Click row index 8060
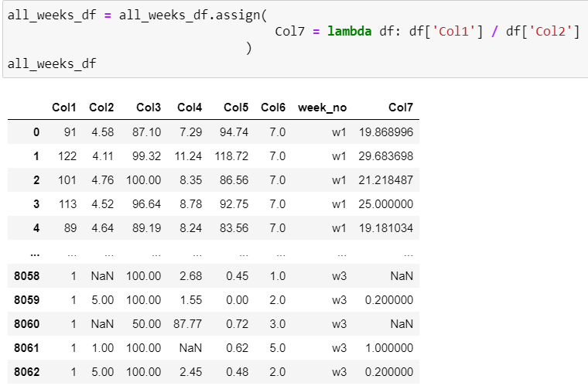The width and height of the screenshot is (588, 386). click(26, 324)
